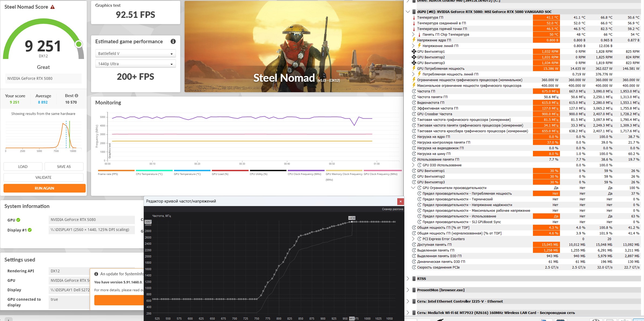This screenshot has height=321, width=644.
Task: Click the Steel Nomad benchmark artwork
Action: click(294, 47)
